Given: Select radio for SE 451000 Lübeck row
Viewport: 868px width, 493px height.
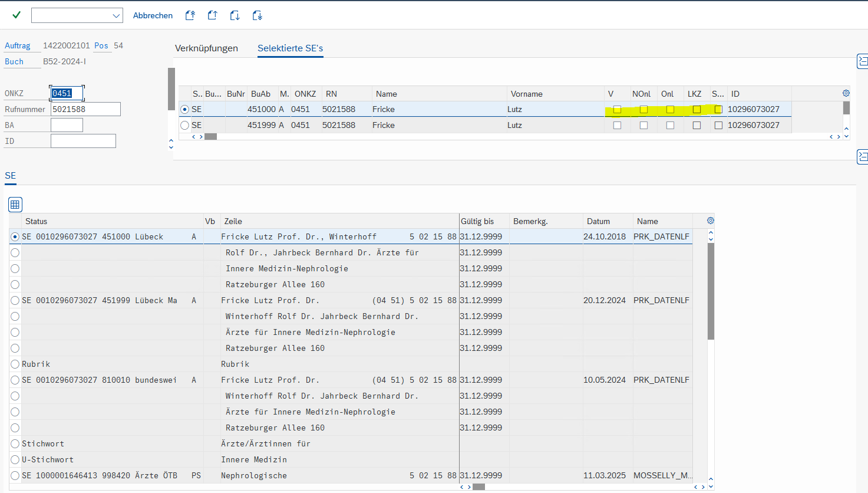Looking at the screenshot, I should coord(15,236).
